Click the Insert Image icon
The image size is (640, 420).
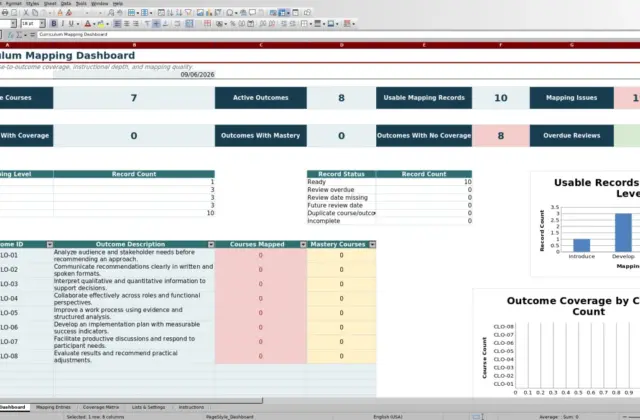tap(200, 13)
